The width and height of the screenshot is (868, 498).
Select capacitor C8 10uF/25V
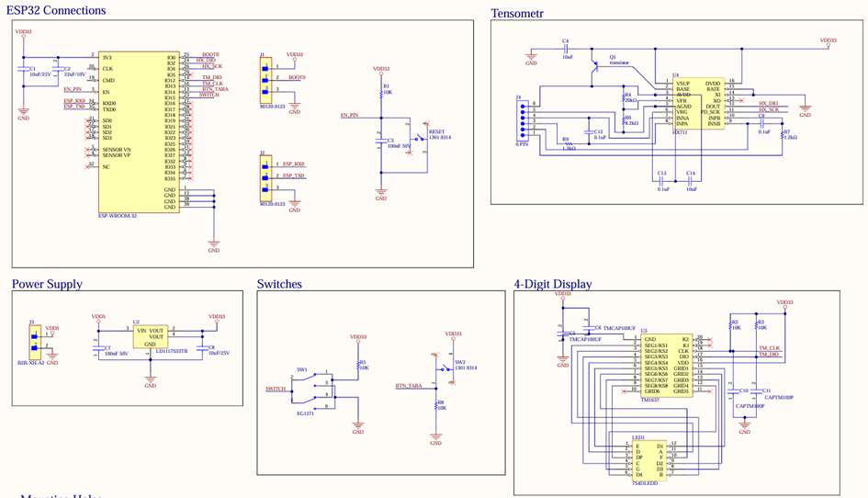point(202,348)
